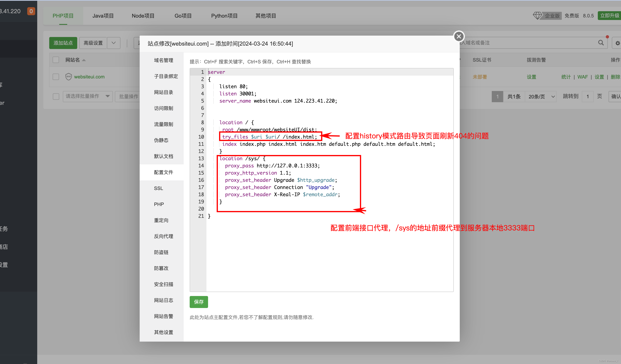Switch to the Python项目 tab

224,16
